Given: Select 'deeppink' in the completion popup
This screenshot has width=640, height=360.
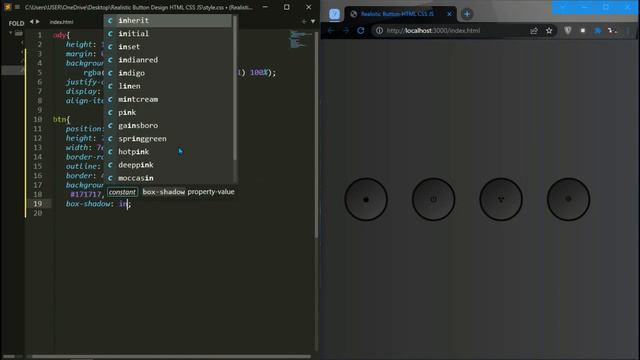Looking at the screenshot, I should pyautogui.click(x=168, y=164).
